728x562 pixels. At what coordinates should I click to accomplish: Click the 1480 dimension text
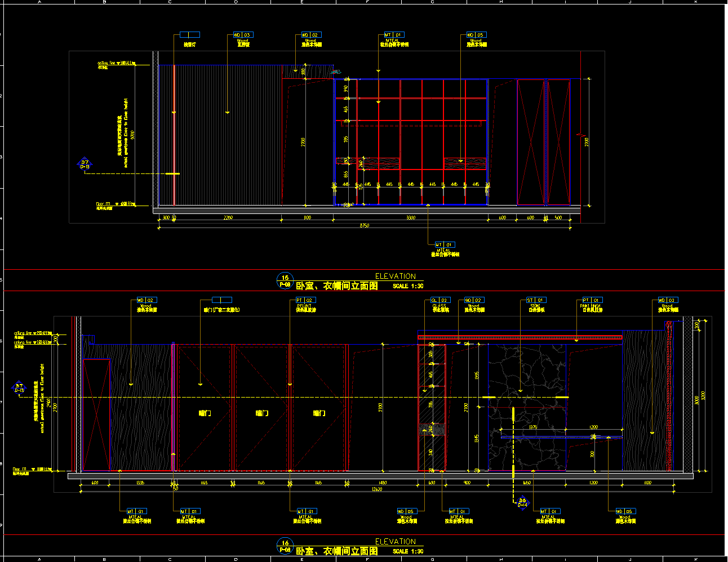click(x=383, y=483)
